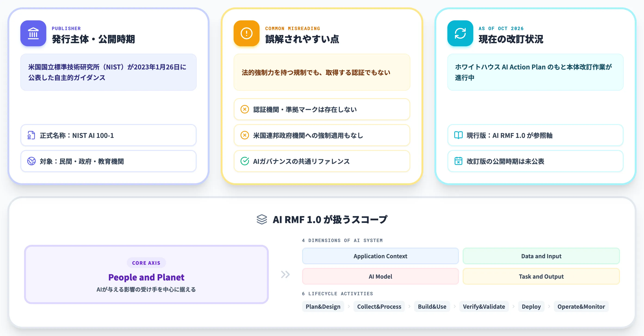The image size is (644, 336).
Task: Click the double chevron arrow after People and Planet
Action: (x=285, y=274)
